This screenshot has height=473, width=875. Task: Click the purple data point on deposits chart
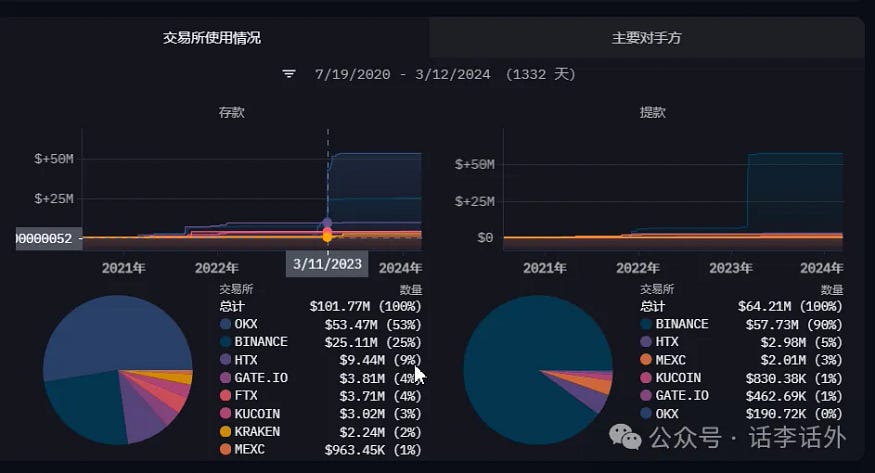[328, 223]
